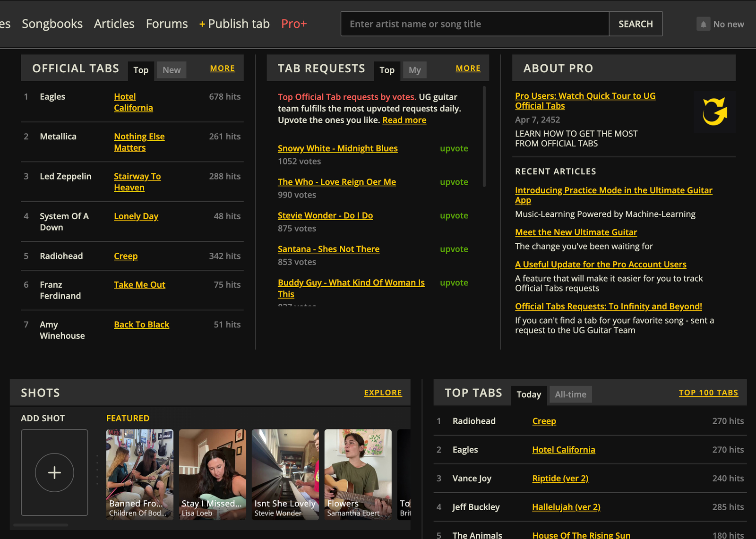Open Pro+ navigation link

(294, 24)
